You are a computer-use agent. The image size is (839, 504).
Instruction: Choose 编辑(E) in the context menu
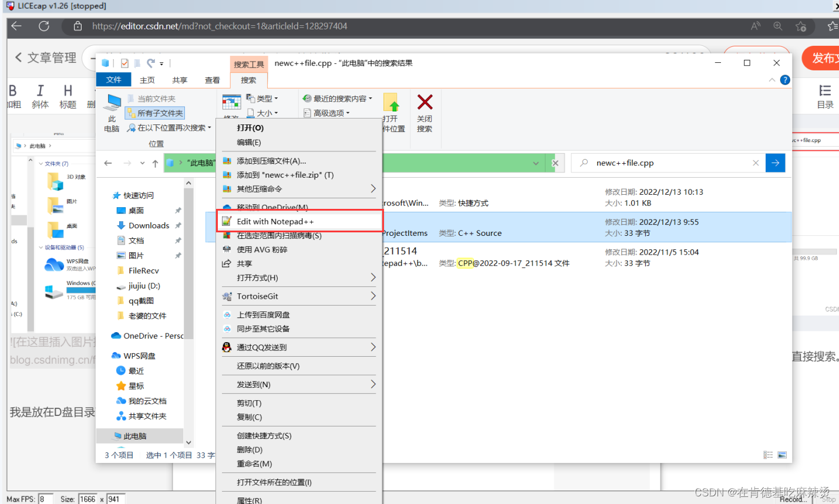(299, 143)
